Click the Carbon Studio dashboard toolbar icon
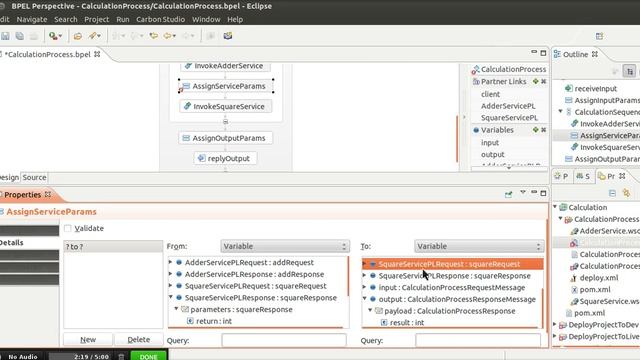 pos(228,36)
